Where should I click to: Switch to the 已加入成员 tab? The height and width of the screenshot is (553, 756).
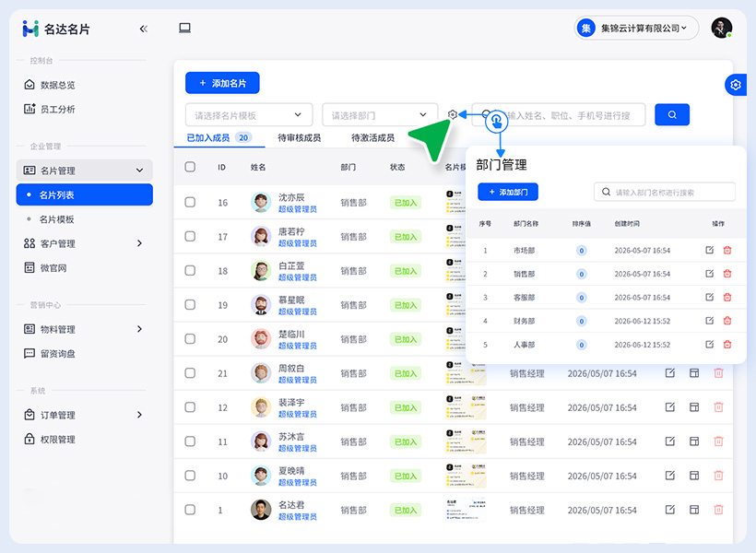click(x=219, y=138)
